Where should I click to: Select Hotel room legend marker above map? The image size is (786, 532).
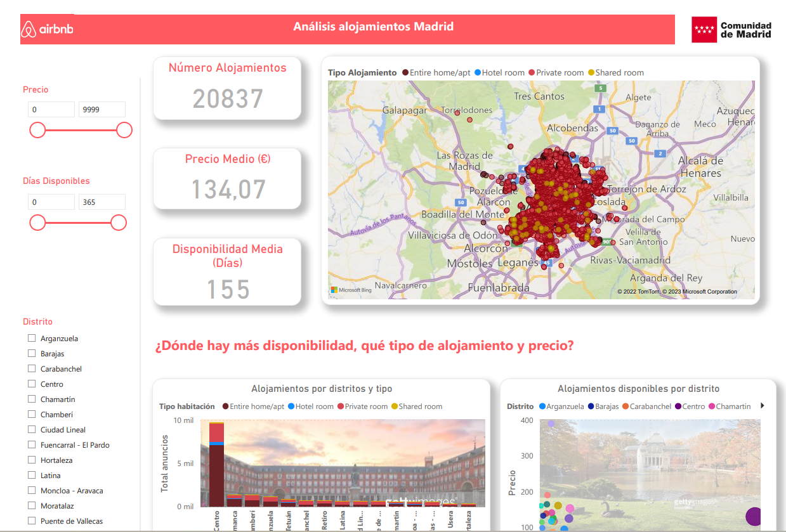(478, 73)
